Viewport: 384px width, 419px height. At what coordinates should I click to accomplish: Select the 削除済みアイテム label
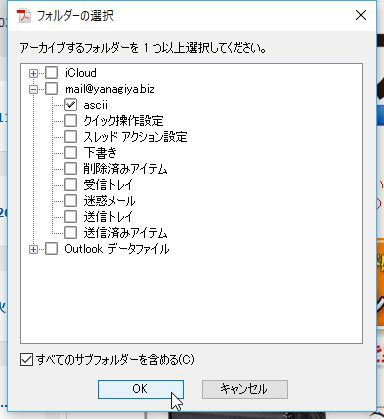coord(125,169)
